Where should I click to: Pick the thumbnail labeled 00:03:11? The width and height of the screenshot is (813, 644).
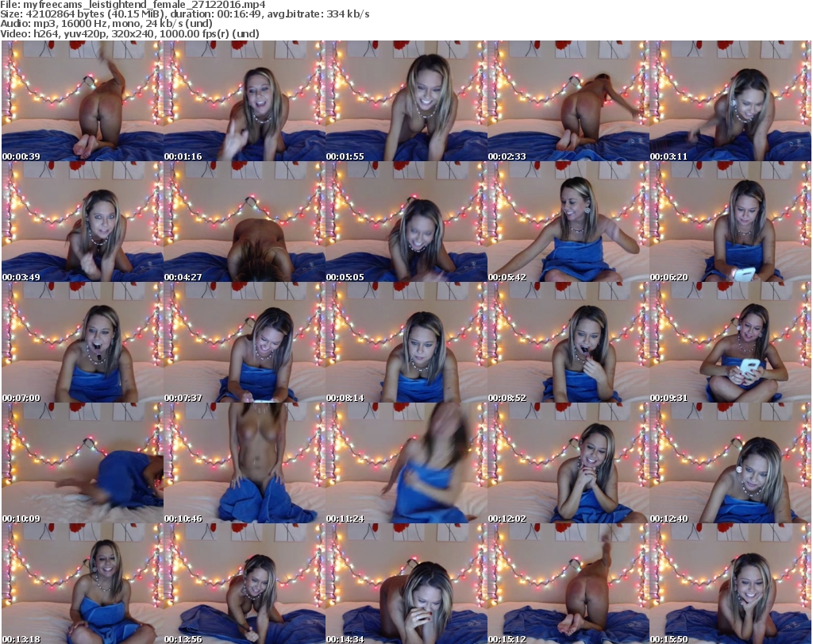click(x=730, y=101)
